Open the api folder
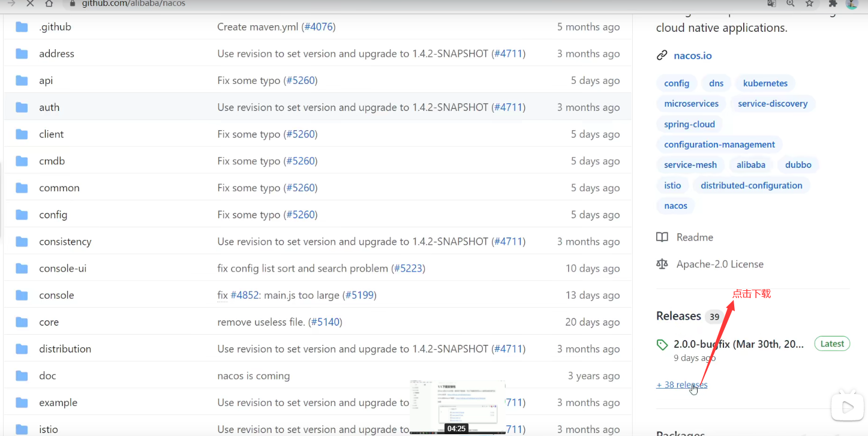This screenshot has height=436, width=868. click(x=46, y=80)
